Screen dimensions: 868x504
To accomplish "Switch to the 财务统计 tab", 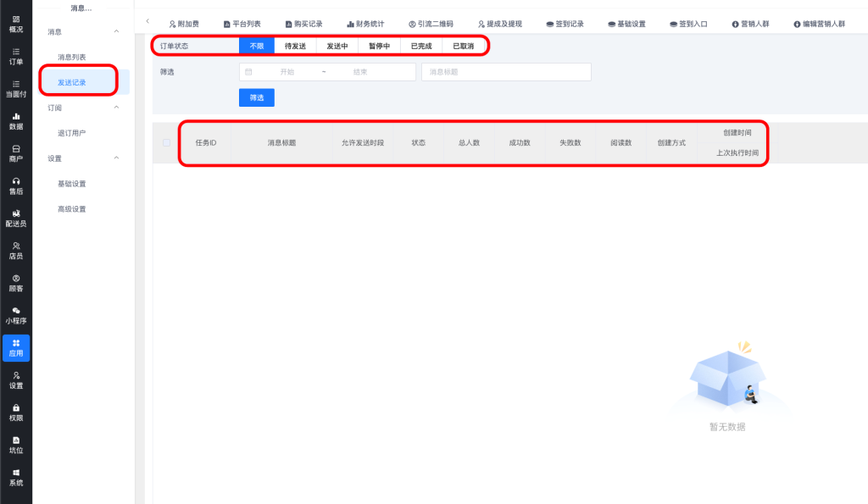I will (x=364, y=24).
